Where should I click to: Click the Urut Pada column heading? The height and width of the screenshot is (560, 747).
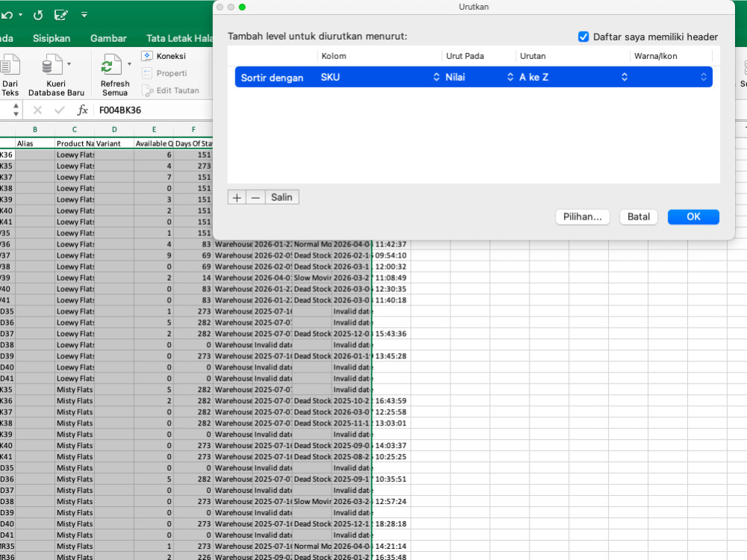click(465, 56)
